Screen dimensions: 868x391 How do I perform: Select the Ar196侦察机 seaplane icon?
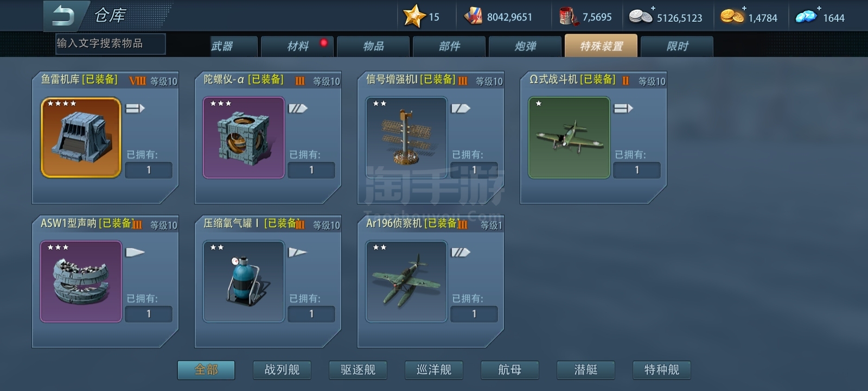point(406,281)
